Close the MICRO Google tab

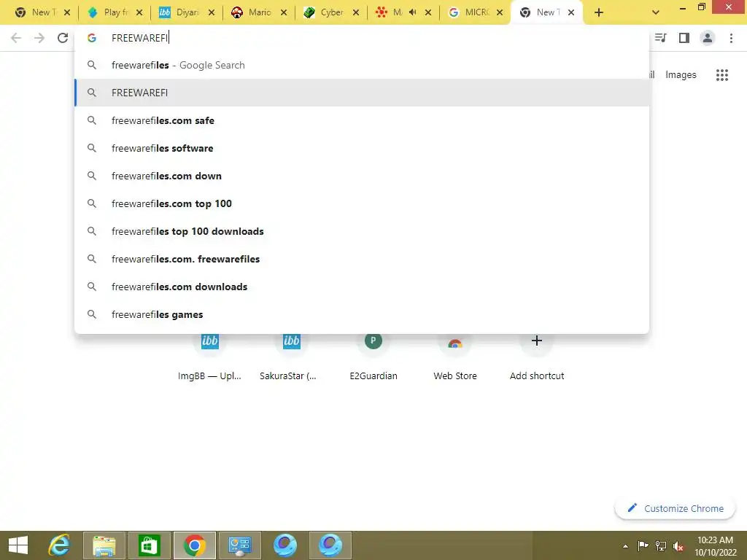pos(500,12)
